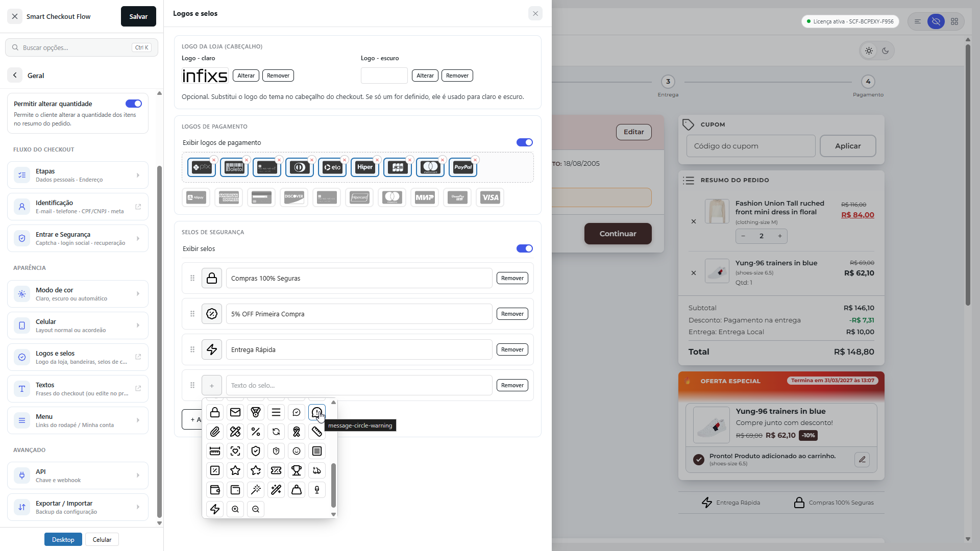The width and height of the screenshot is (980, 551).
Task: Switch to light theme sun icon
Action: click(869, 51)
